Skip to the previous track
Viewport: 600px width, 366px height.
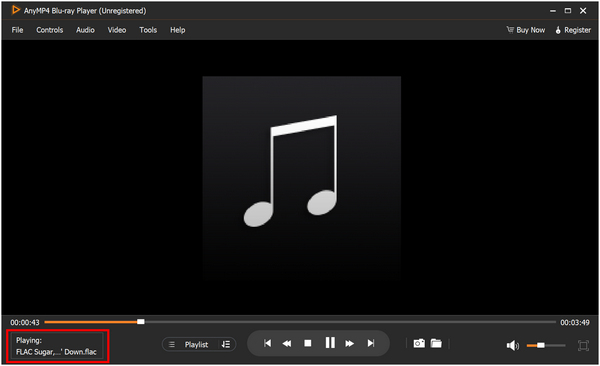267,343
